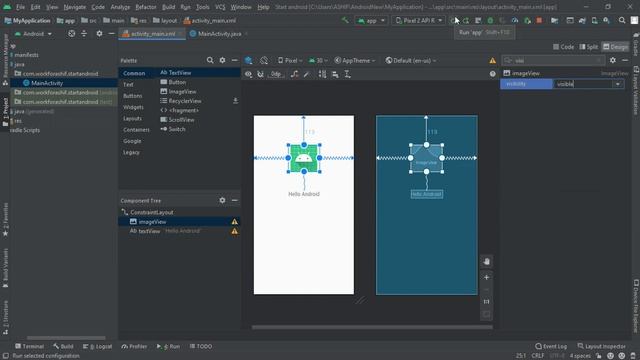Viewport: 640px width, 360px height.
Task: Click textView warning icon in Component Tree
Action: point(235,231)
